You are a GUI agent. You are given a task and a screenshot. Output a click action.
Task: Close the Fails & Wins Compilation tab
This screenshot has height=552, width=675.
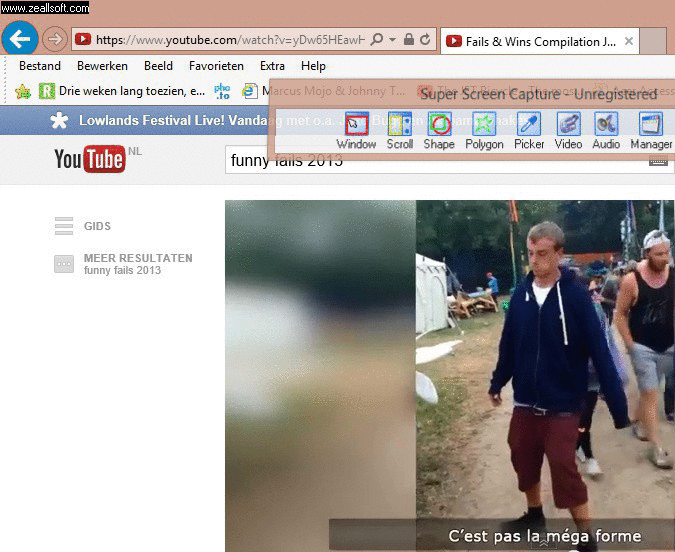click(629, 42)
